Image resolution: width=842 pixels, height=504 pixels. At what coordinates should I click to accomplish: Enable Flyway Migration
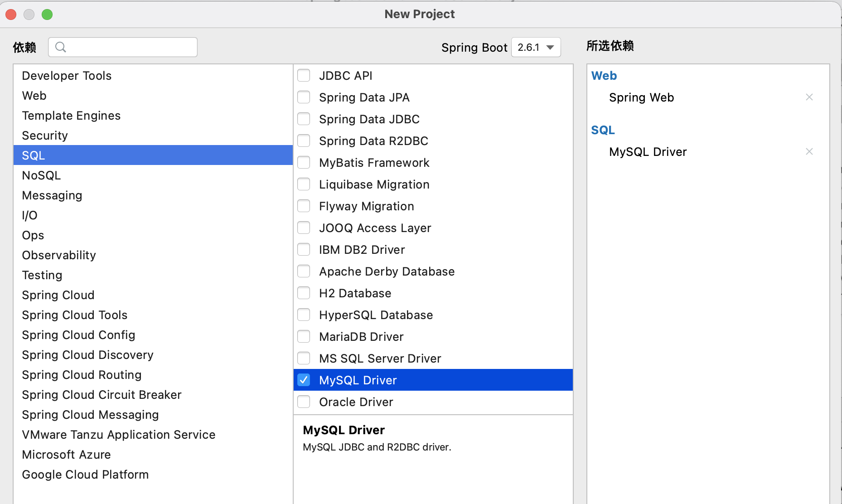304,206
